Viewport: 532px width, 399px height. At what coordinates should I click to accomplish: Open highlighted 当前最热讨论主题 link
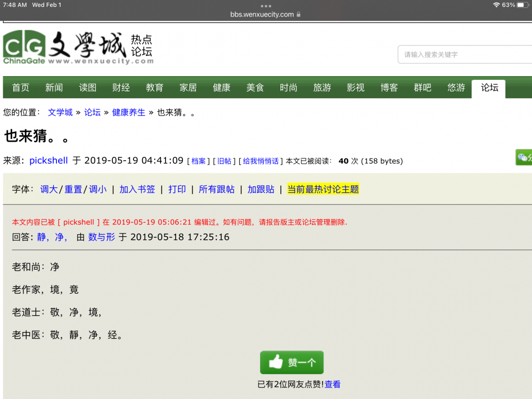click(x=323, y=189)
